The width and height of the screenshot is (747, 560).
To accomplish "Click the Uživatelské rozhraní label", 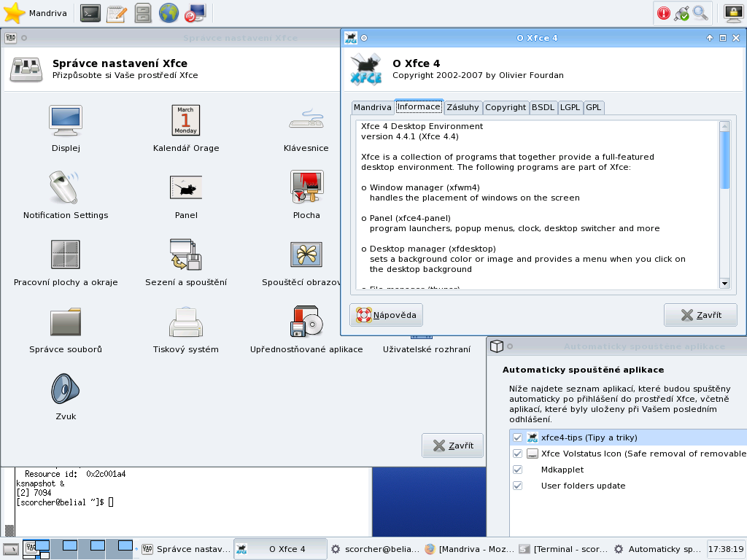I will click(x=426, y=349).
